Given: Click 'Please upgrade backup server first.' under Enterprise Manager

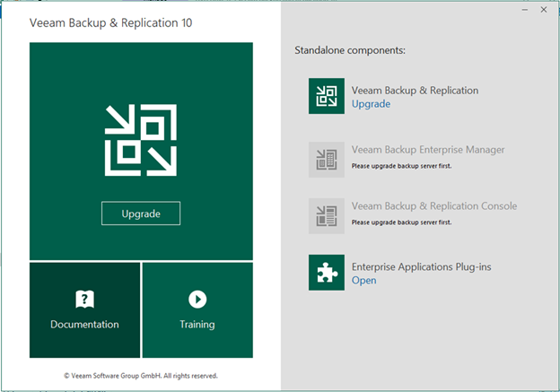Looking at the screenshot, I should click(401, 166).
